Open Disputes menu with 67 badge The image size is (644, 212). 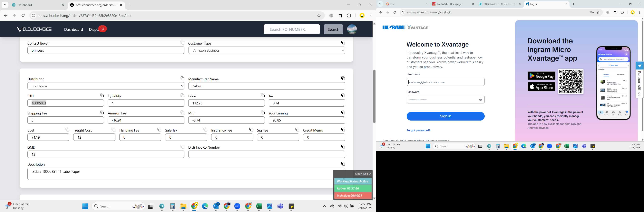click(97, 29)
